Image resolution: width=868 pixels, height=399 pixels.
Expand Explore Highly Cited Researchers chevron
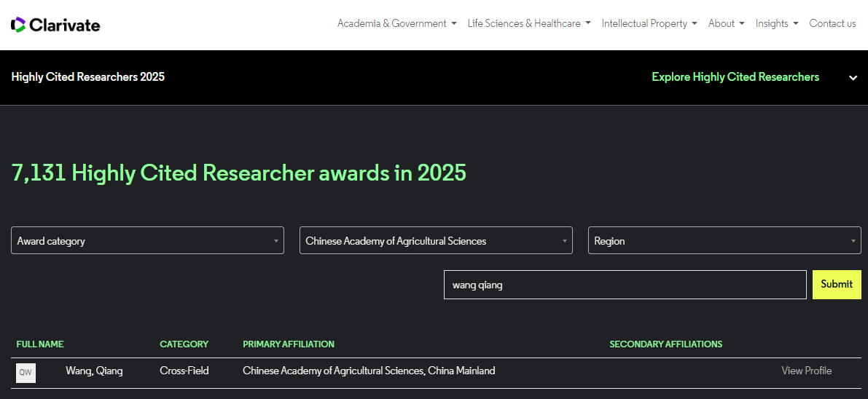click(853, 78)
